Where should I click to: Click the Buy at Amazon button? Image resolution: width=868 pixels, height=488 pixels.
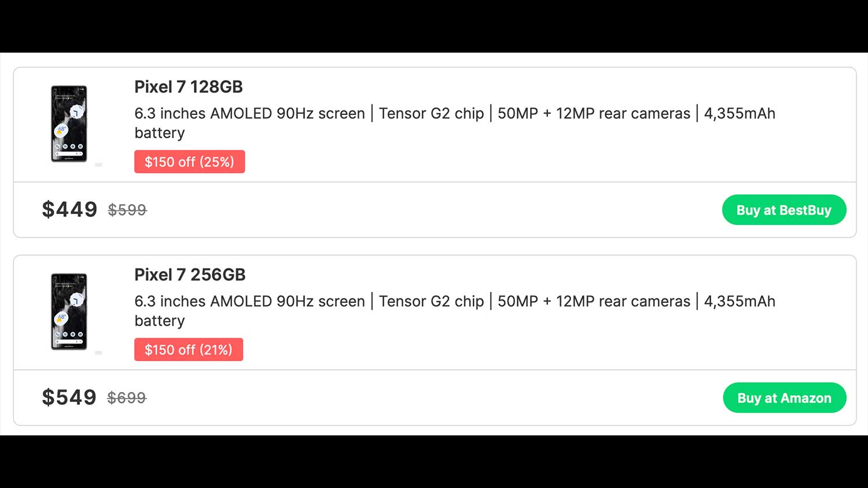click(x=784, y=398)
